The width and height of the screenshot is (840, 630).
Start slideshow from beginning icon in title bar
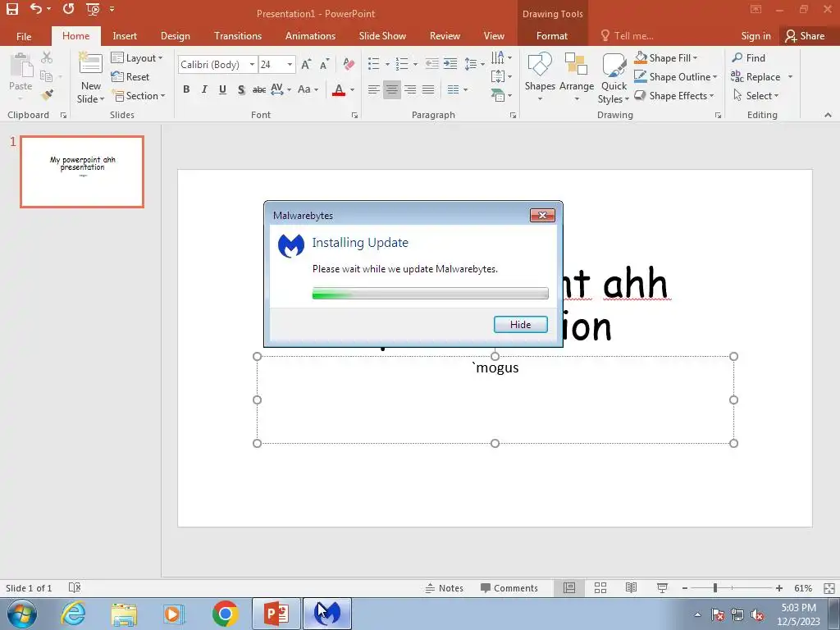pos(93,9)
